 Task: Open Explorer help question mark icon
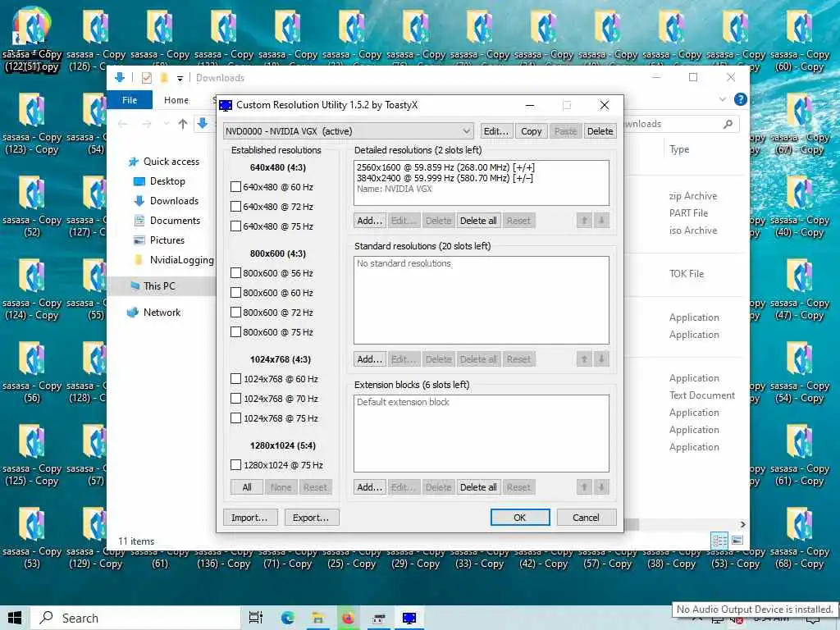[x=741, y=99]
